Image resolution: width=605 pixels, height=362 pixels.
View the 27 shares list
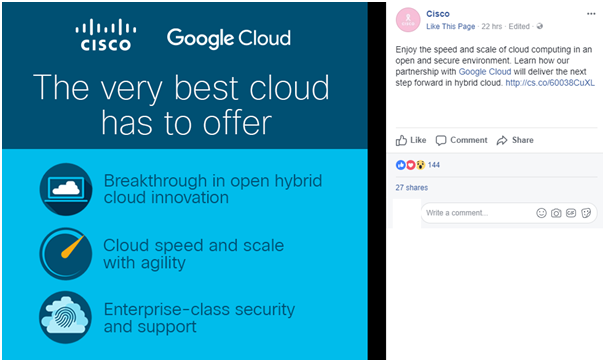click(x=411, y=188)
